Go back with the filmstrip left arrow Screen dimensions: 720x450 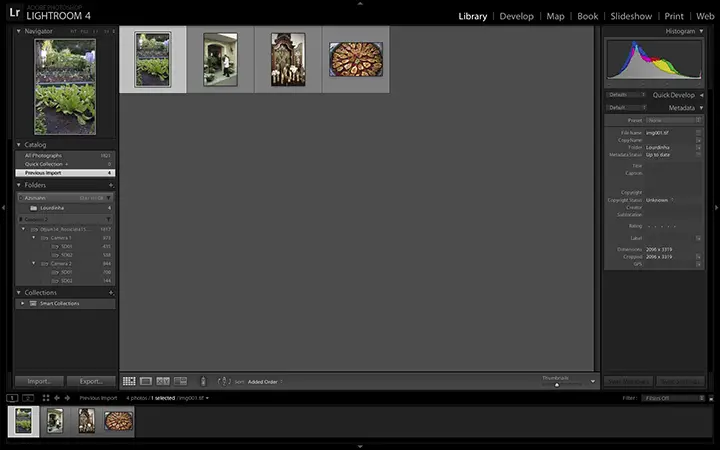[57, 398]
